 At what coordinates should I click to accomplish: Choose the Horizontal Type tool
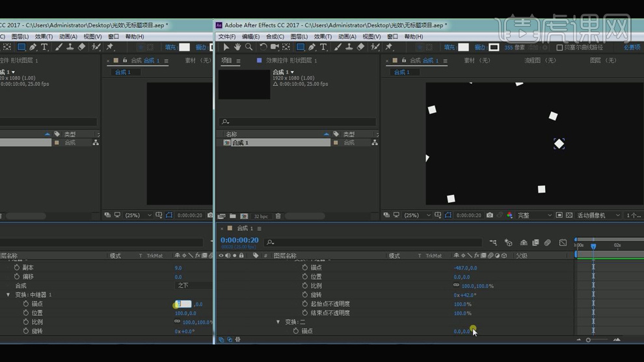click(323, 47)
